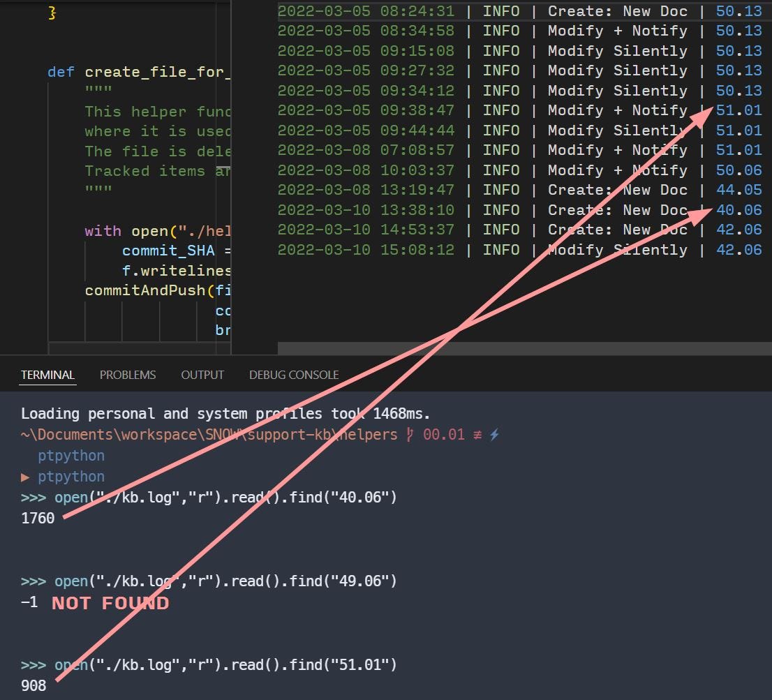The width and height of the screenshot is (772, 700).
Task: Select the DEBUG CONSOLE tab
Action: [294, 375]
